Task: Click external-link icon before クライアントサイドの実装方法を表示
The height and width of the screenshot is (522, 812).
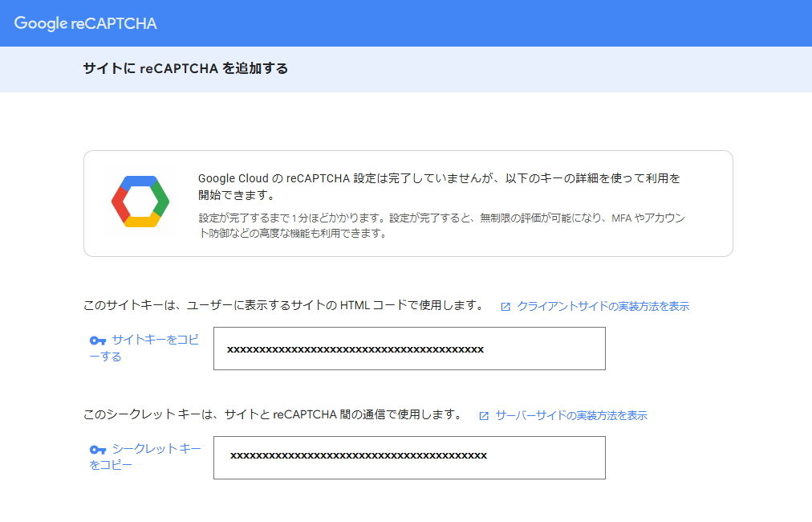Action: [505, 307]
